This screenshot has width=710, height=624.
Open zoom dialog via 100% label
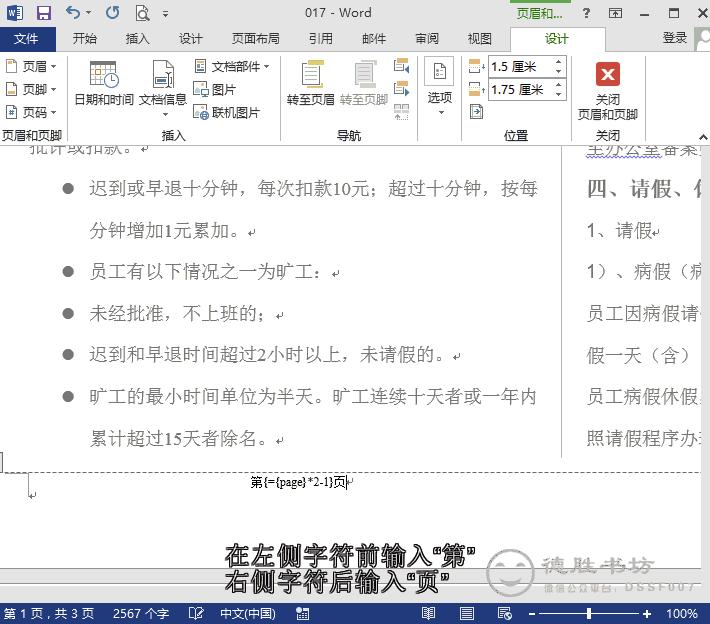pyautogui.click(x=681, y=614)
